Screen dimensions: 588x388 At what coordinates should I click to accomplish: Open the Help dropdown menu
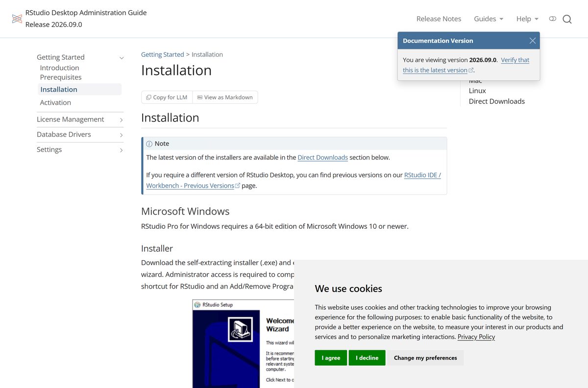527,19
